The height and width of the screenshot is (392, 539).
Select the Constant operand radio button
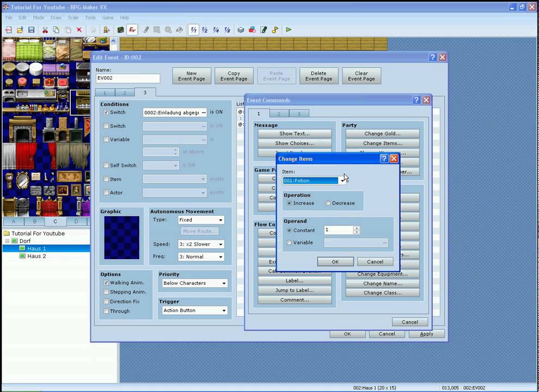point(290,230)
